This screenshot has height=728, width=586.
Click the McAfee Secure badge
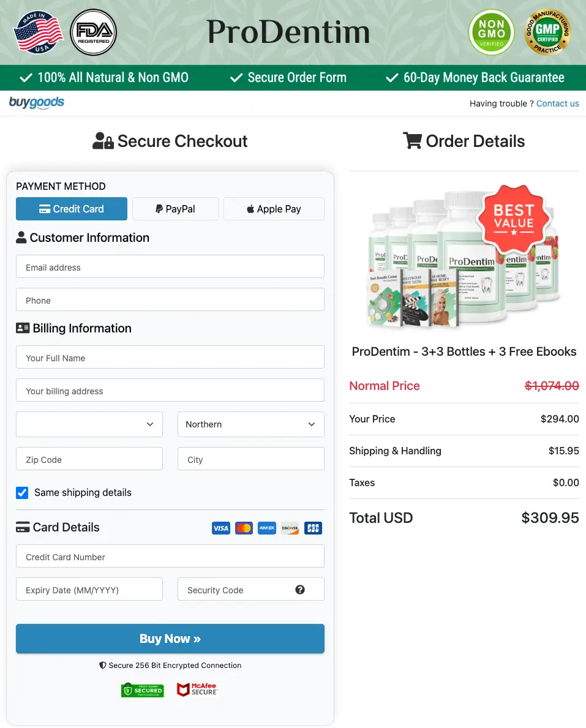point(197,689)
